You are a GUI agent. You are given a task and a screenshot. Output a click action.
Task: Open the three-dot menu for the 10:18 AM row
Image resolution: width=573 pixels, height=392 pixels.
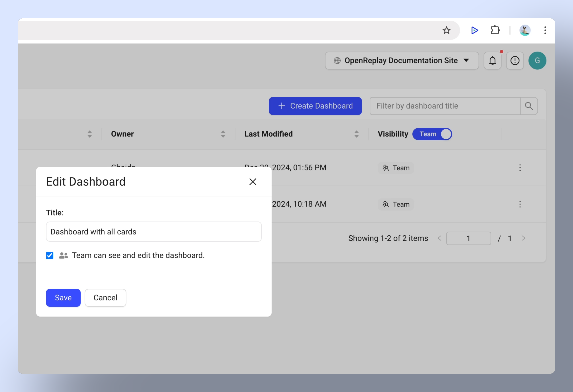520,204
